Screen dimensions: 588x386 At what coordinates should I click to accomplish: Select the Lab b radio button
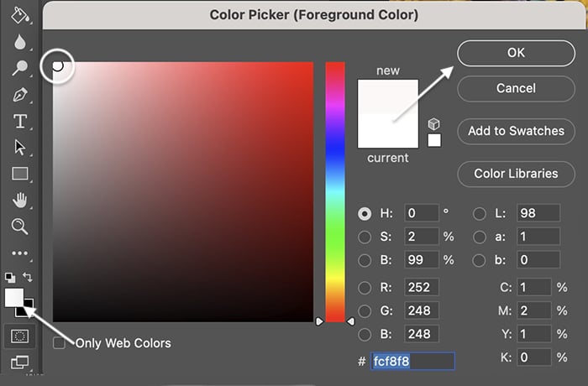pyautogui.click(x=480, y=260)
